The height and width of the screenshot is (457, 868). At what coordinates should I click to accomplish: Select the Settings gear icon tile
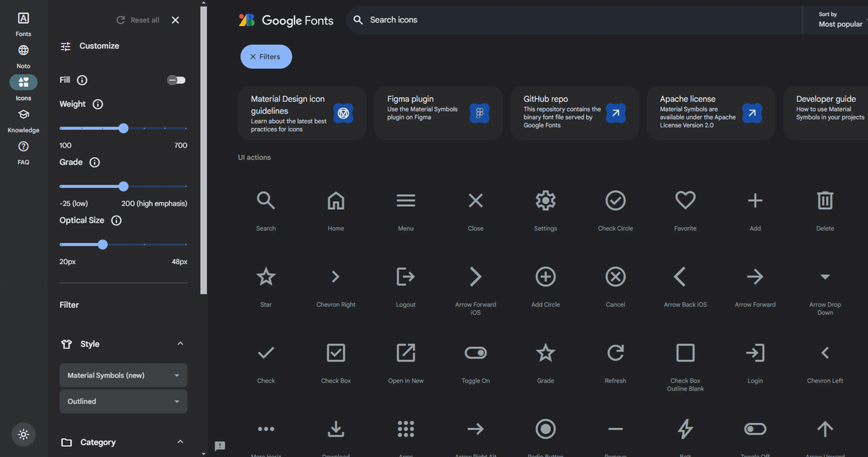coord(545,209)
